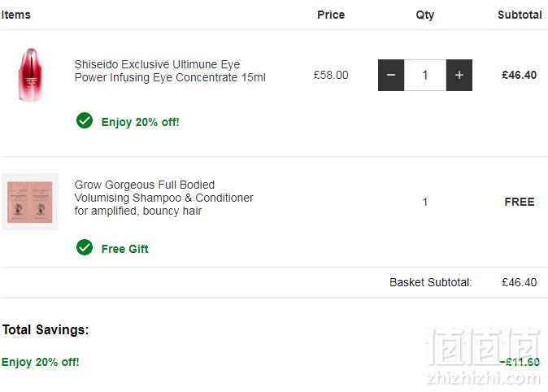Click green checkmark beside Enjoy 20% off

(85, 120)
